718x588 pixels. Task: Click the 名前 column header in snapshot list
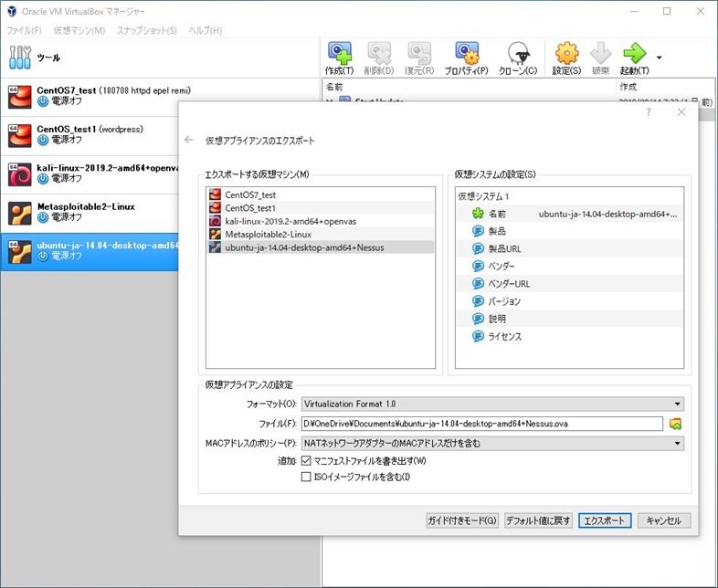470,87
